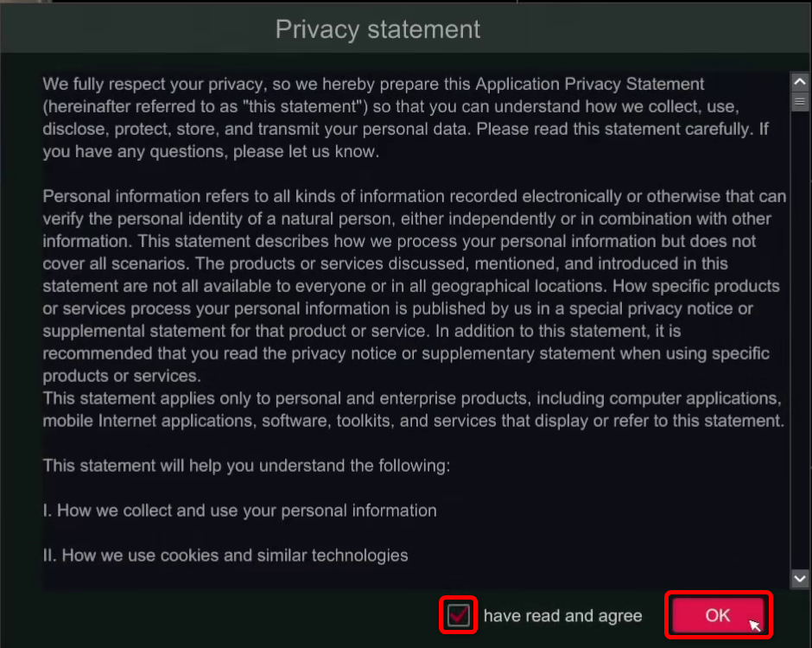Click the scrollbar up arrow
The height and width of the screenshot is (648, 812).
click(x=799, y=82)
